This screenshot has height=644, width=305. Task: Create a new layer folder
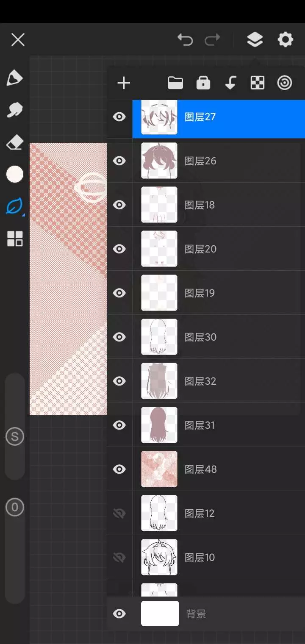click(x=175, y=83)
